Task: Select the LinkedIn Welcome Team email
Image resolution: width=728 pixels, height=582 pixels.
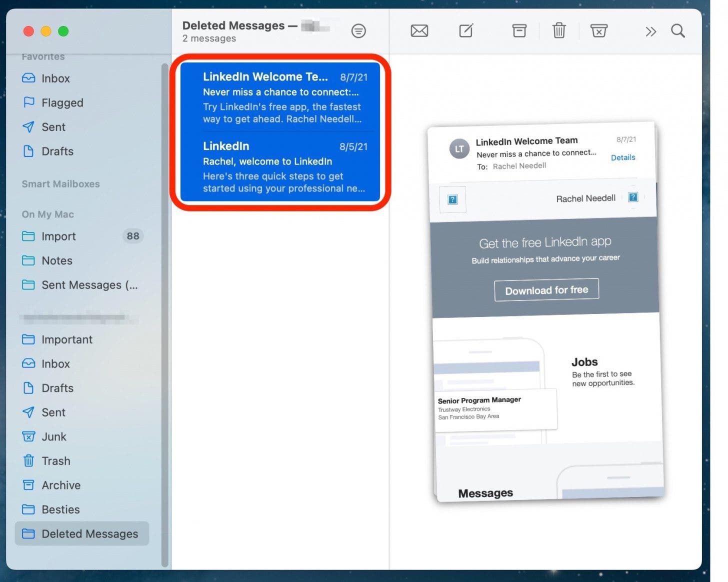Action: coord(280,97)
